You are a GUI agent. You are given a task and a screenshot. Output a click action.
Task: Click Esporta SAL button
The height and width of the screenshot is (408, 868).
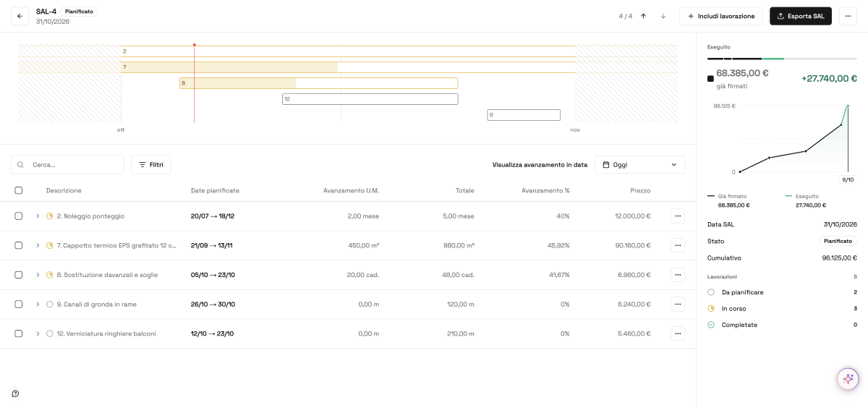(801, 16)
